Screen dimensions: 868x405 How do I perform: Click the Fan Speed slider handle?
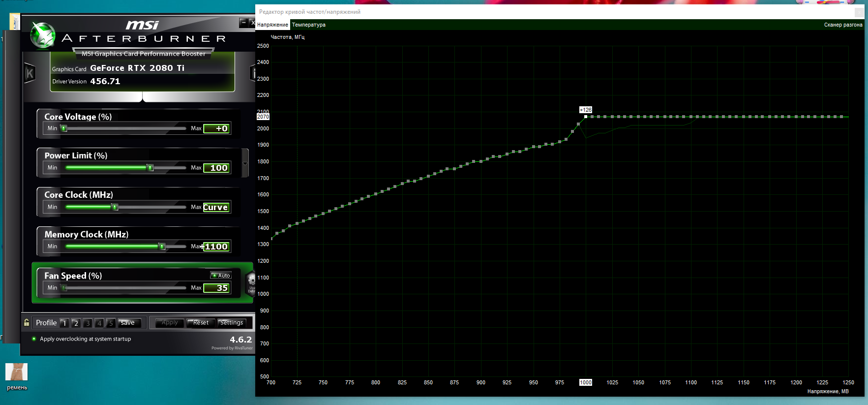point(63,288)
